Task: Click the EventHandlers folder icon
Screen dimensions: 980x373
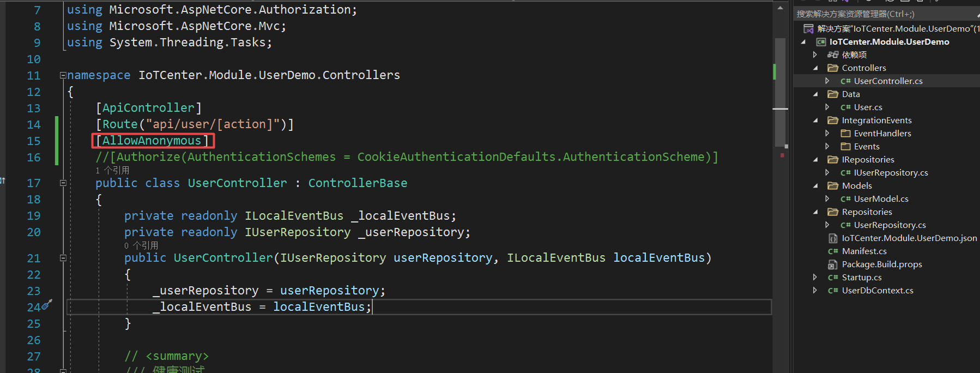Action: point(845,134)
